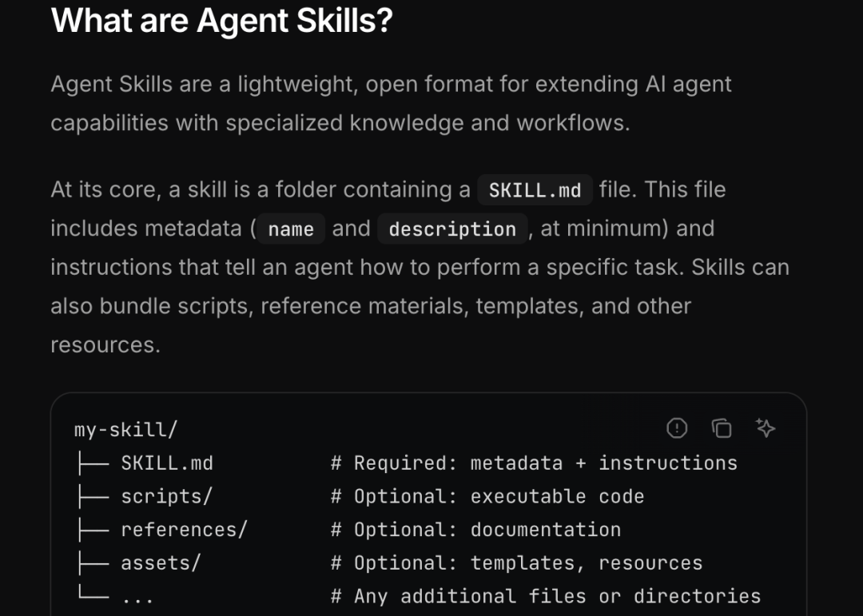Click the 'What are Agent Skills?' heading
The width and height of the screenshot is (863, 616).
pyautogui.click(x=222, y=20)
